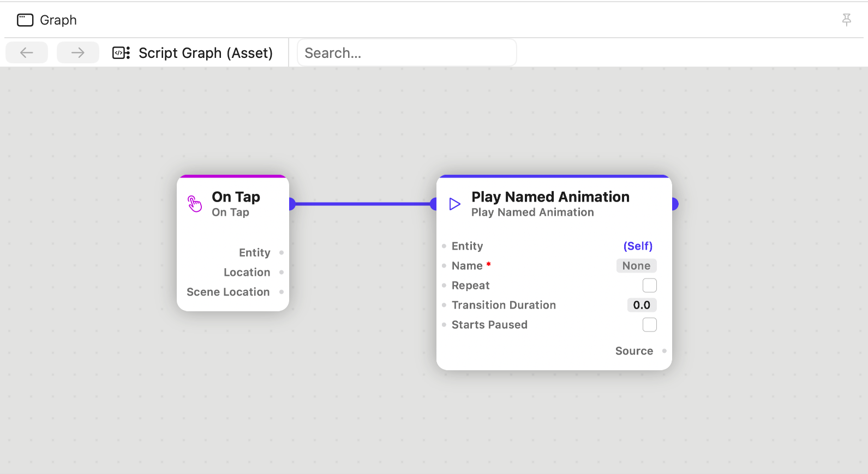Viewport: 868px width, 474px height.
Task: Open the Name dropdown showing None
Action: click(637, 266)
